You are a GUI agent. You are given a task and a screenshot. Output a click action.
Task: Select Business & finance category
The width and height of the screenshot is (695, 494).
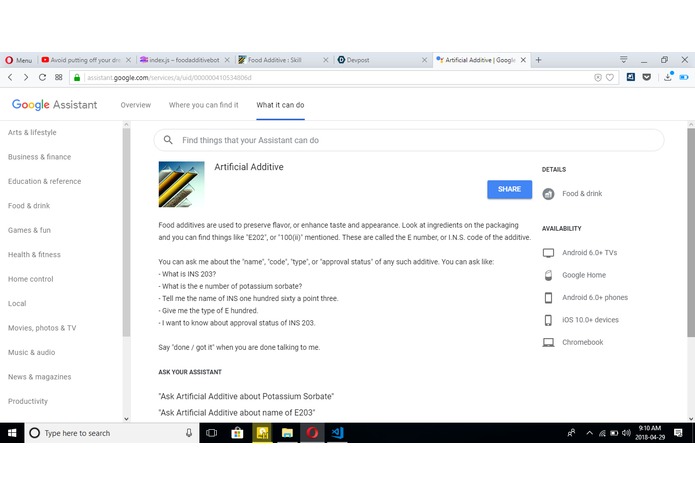point(39,157)
